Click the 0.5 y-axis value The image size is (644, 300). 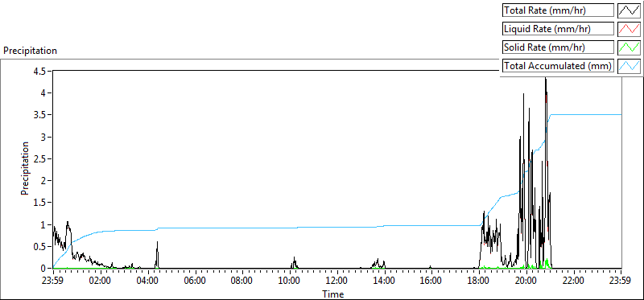point(40,246)
